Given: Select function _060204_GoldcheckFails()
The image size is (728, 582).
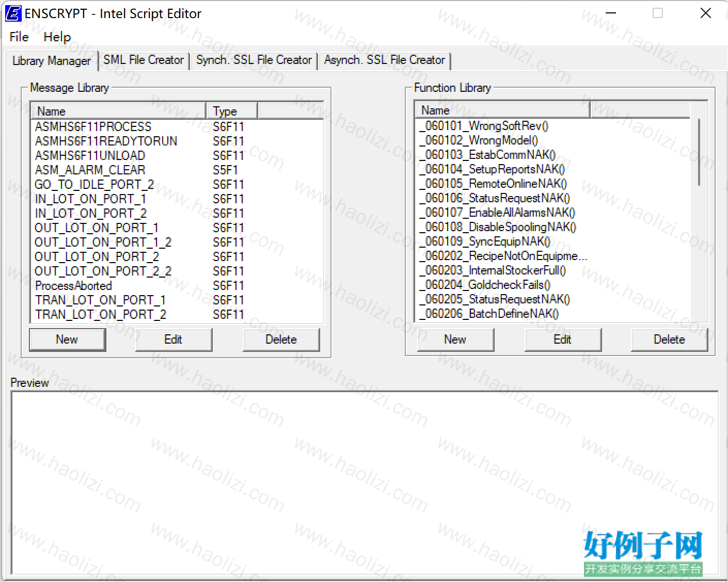Looking at the screenshot, I should tap(485, 285).
